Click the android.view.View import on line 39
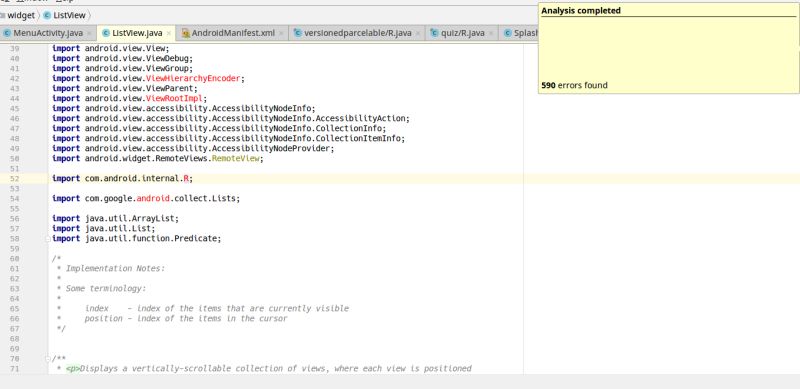 111,48
